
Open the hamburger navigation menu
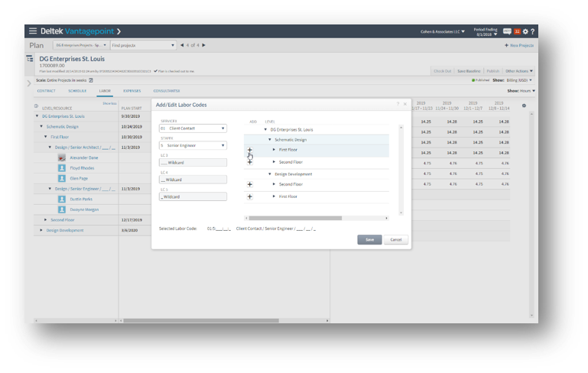(33, 31)
